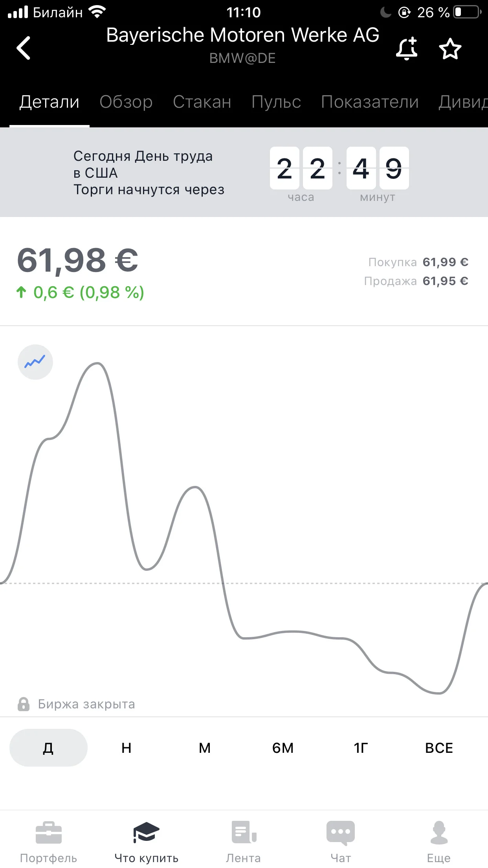Select the 1Г yearly chart period

(361, 747)
